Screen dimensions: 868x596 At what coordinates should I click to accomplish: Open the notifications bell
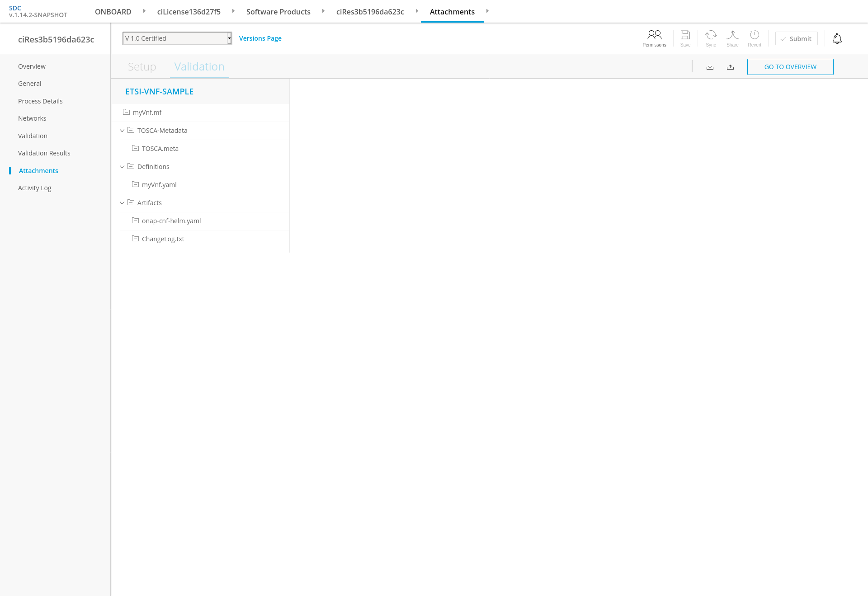click(x=837, y=39)
